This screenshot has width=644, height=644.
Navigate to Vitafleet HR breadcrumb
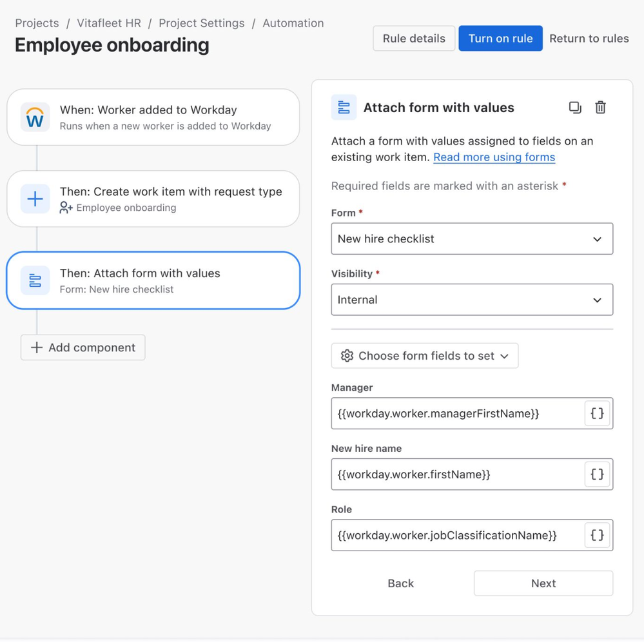[x=108, y=23]
